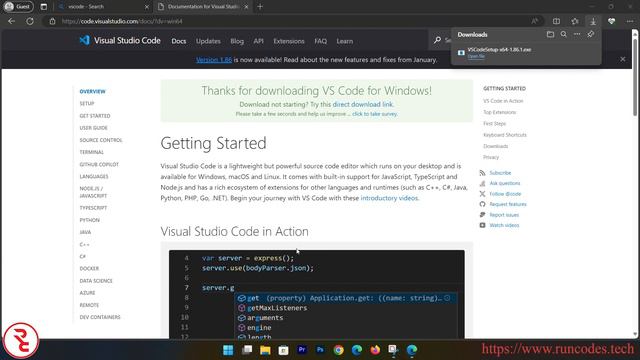Expand SOURCE CONTROL section in sidebar
640x360 pixels.
click(101, 140)
